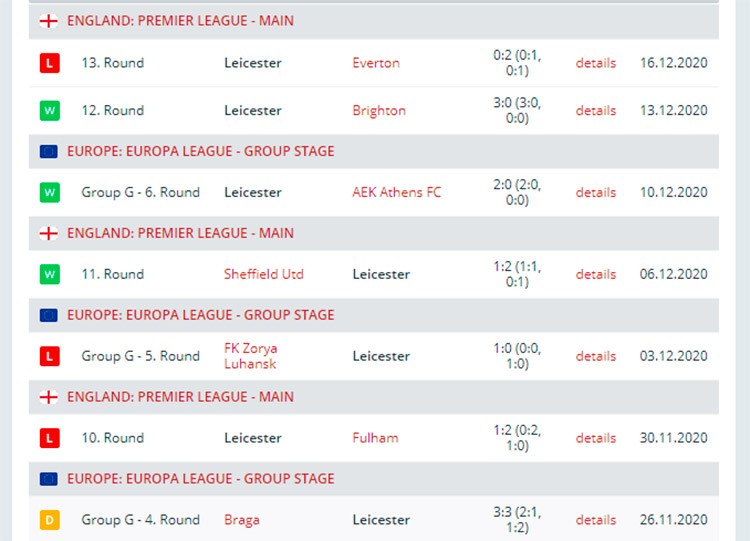View details of the 26.11.2020 Braga match
Screen dimensions: 750x541
[x=596, y=519]
